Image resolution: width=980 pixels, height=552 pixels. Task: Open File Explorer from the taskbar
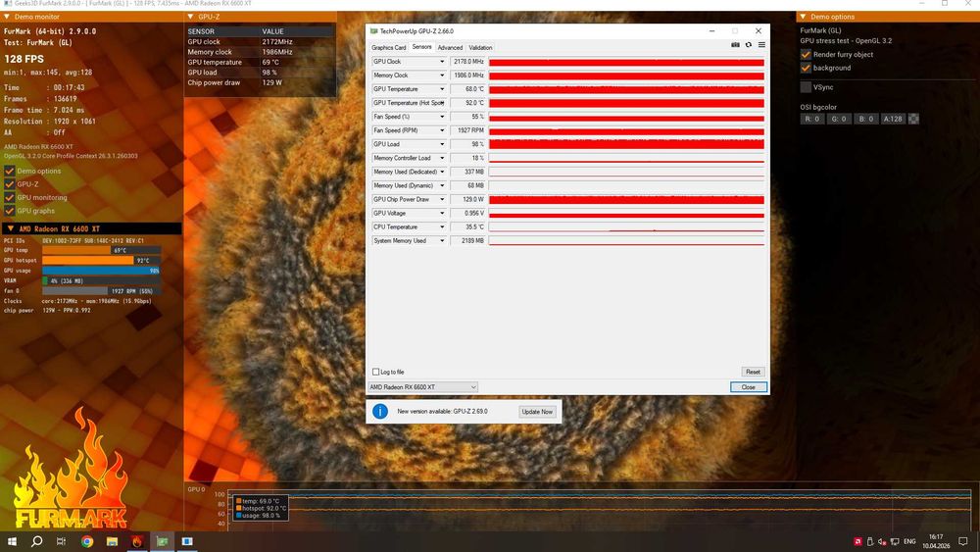112,541
